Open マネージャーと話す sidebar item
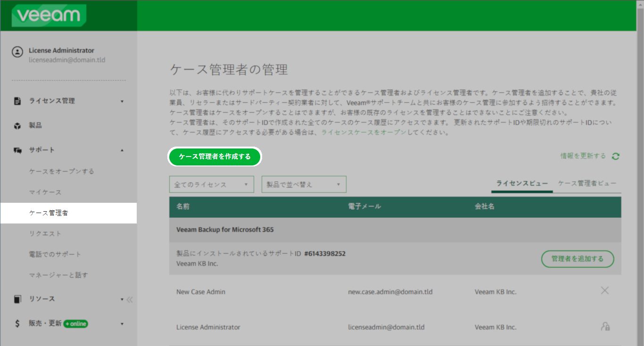This screenshot has height=346, width=644. tap(58, 275)
